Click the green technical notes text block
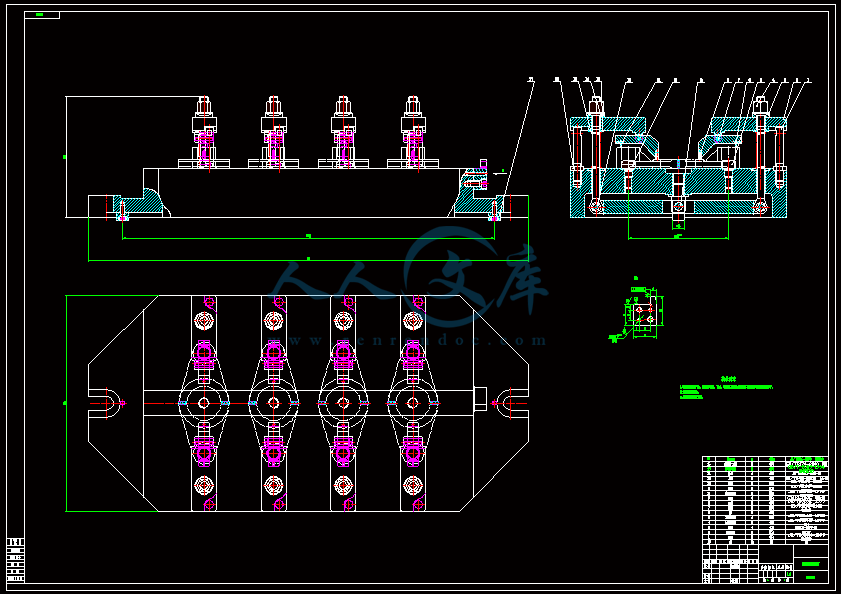This screenshot has height=594, width=841. 726,387
